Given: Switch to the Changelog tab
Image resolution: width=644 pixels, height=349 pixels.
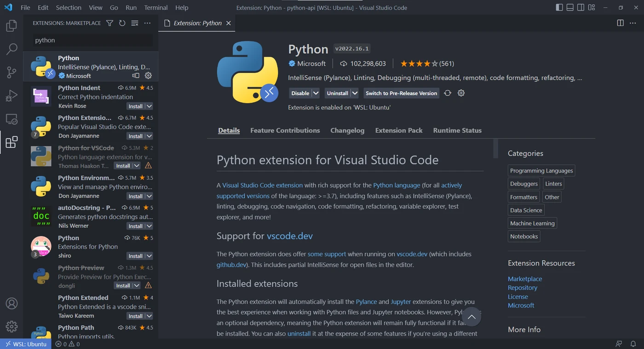Looking at the screenshot, I should pyautogui.click(x=347, y=130).
